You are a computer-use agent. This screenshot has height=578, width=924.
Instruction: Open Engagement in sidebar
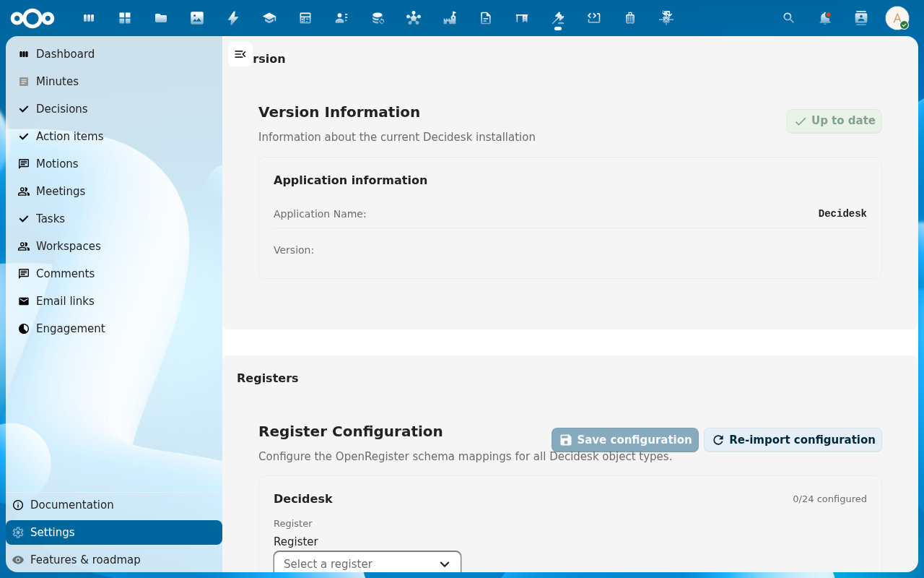pyautogui.click(x=114, y=329)
